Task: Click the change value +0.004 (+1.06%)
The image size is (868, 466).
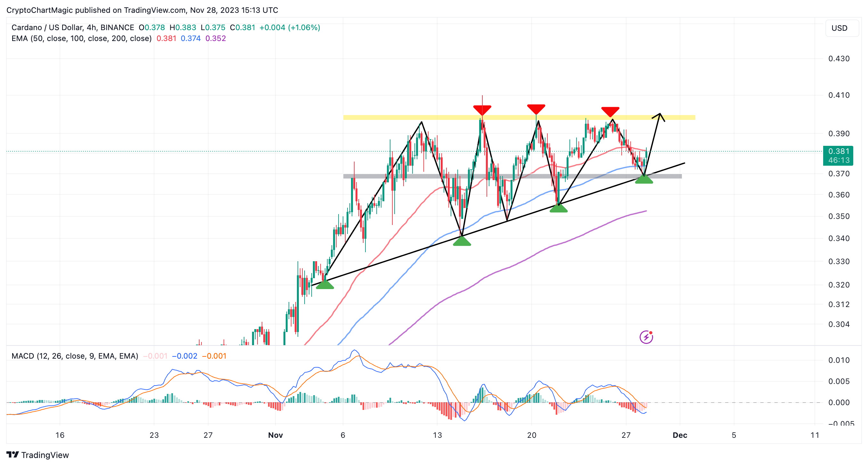Action: point(290,27)
